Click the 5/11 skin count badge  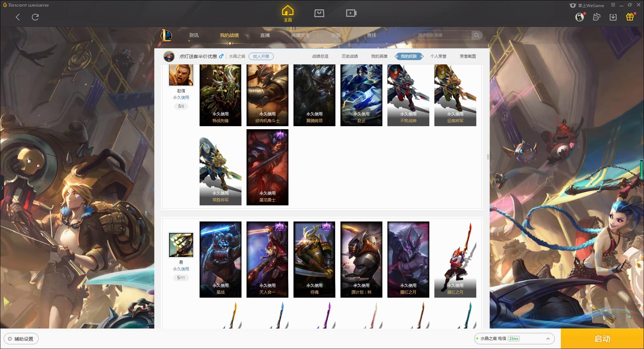181,278
